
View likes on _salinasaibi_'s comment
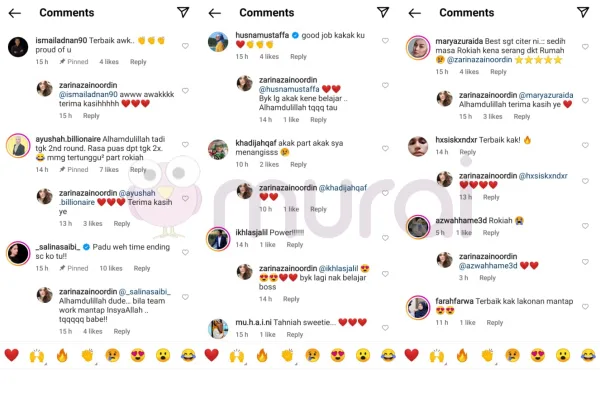coord(111,268)
